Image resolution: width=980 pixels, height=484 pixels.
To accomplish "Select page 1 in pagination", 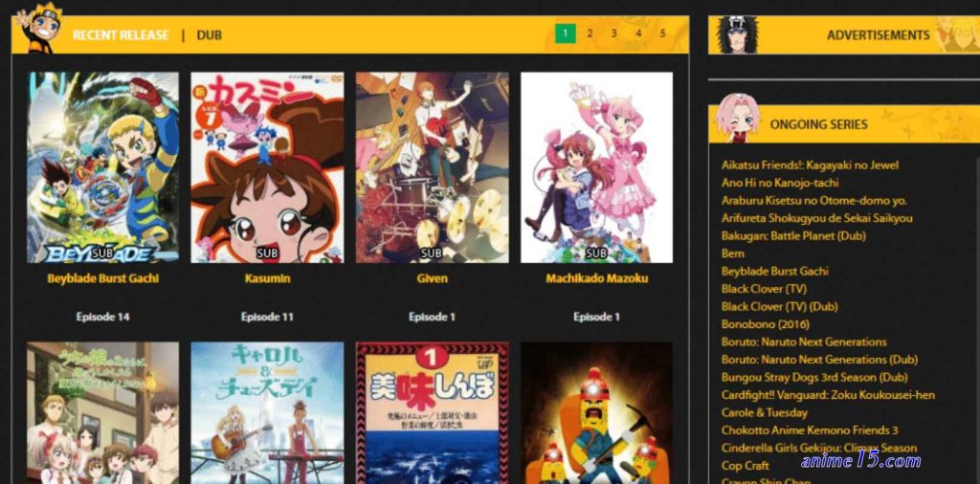I will pyautogui.click(x=565, y=33).
